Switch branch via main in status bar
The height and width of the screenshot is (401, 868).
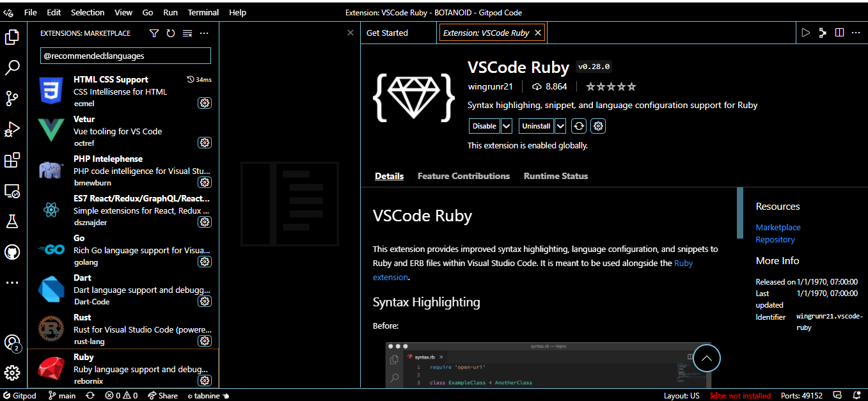click(62, 395)
